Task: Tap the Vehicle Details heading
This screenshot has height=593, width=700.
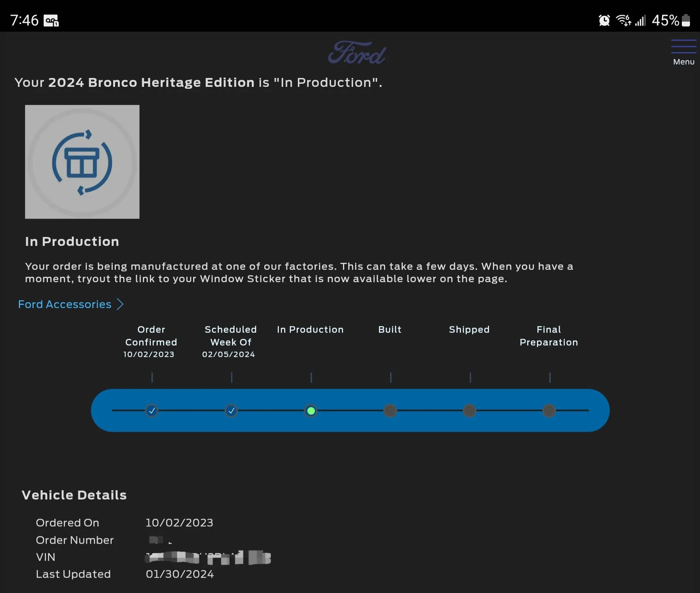Action: [74, 495]
